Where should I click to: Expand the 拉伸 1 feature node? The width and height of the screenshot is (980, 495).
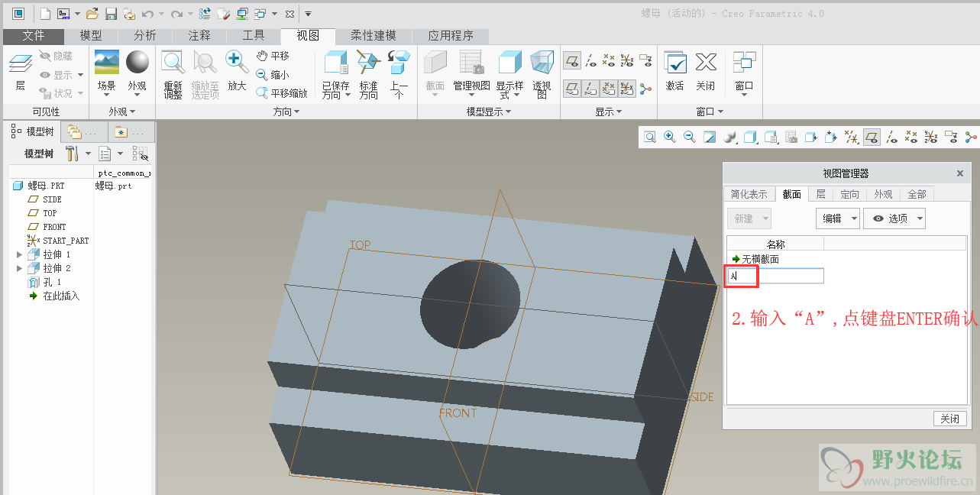(x=20, y=254)
